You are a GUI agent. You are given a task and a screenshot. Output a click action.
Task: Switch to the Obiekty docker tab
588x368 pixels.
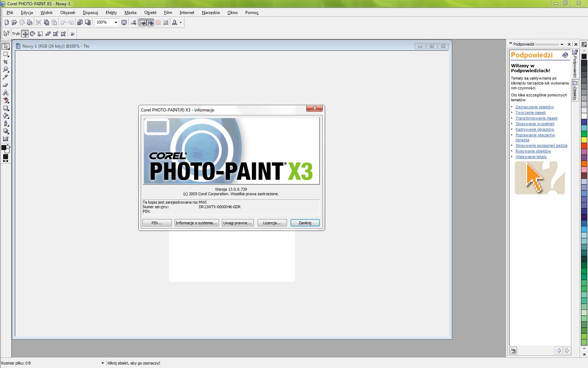[x=575, y=90]
